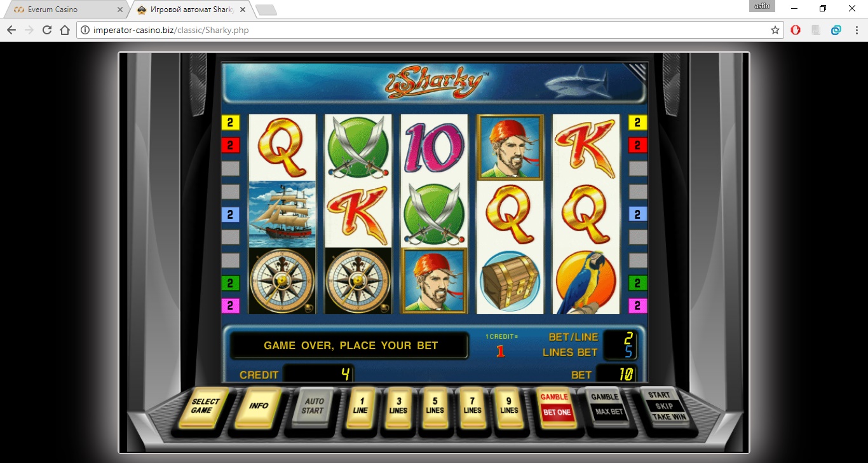The width and height of the screenshot is (868, 463).
Task: Click the blue parrot symbol
Action: coord(586,280)
